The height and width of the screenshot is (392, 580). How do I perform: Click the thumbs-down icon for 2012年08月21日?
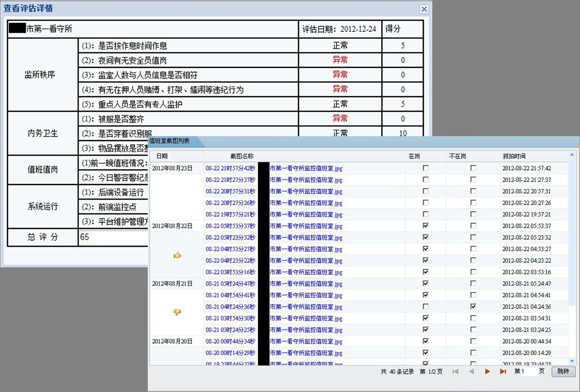click(x=177, y=312)
